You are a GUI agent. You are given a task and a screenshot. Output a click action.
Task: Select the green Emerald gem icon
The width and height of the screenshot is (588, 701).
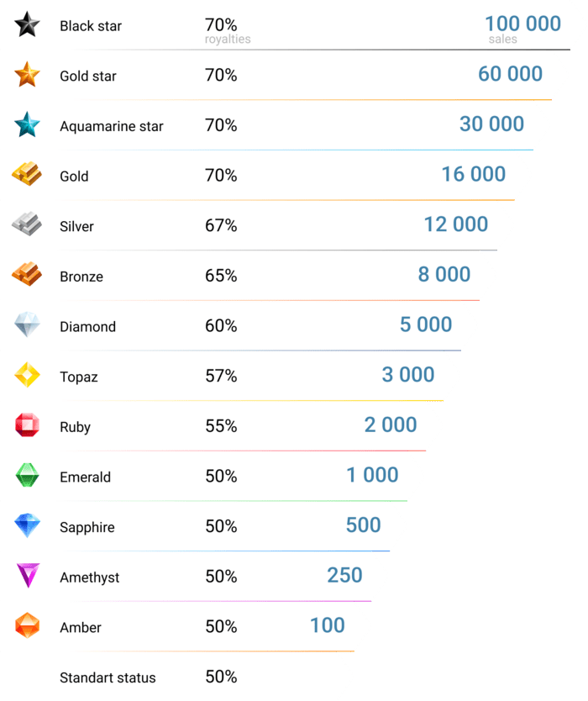pos(27,476)
